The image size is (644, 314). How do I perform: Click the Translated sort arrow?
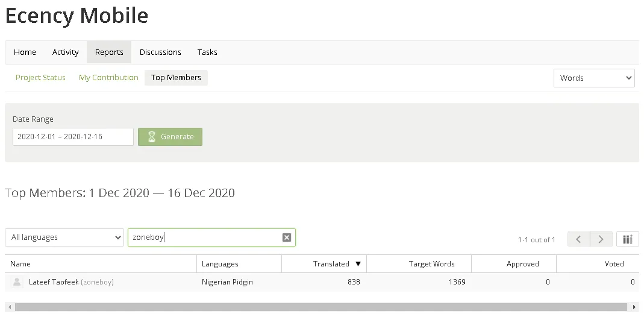point(358,264)
